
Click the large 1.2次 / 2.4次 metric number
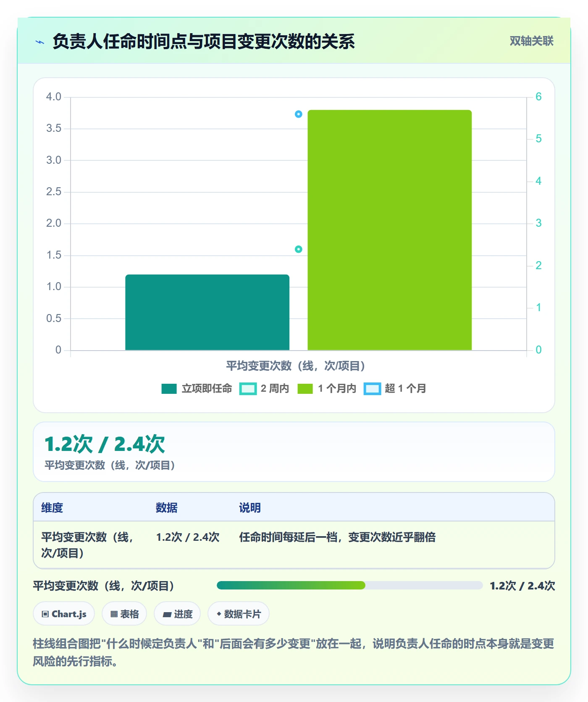[x=105, y=444]
